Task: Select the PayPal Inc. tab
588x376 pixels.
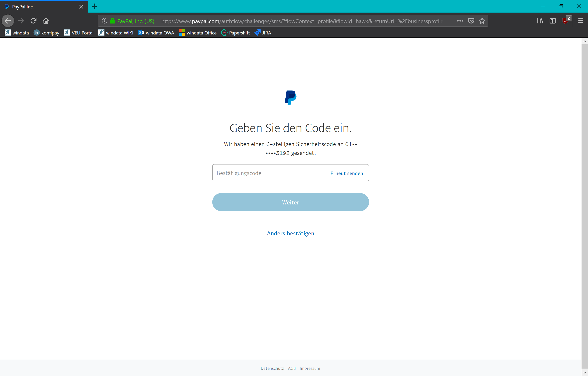Action: 44,7
